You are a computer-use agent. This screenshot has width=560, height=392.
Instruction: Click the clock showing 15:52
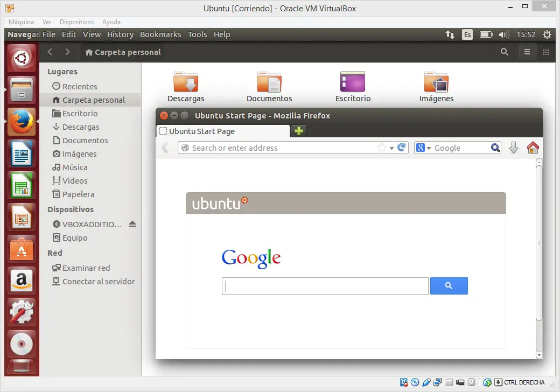tap(526, 34)
